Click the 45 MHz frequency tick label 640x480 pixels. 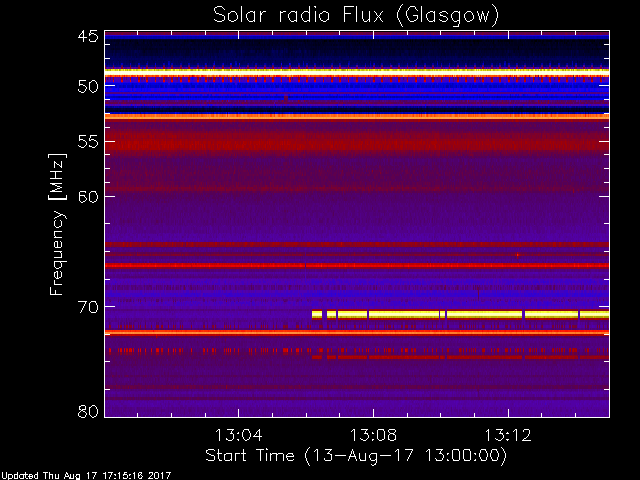(x=88, y=37)
